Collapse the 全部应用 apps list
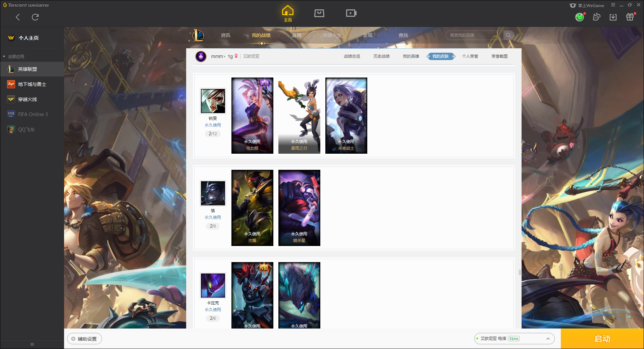 click(x=13, y=56)
